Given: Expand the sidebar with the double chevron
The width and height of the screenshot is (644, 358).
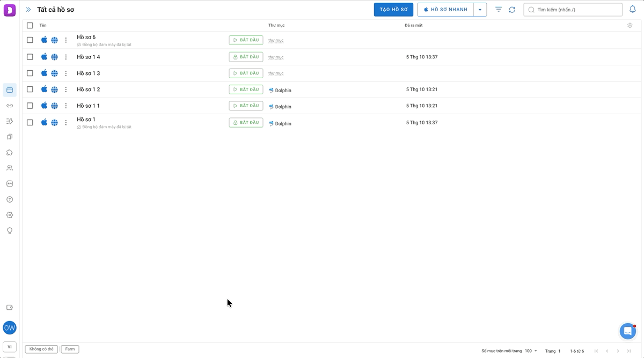Looking at the screenshot, I should (28, 10).
